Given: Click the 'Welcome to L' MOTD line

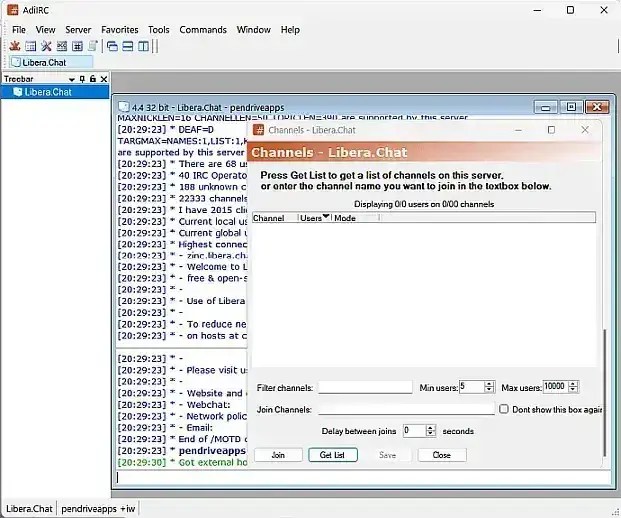Looking at the screenshot, I should 182,267.
